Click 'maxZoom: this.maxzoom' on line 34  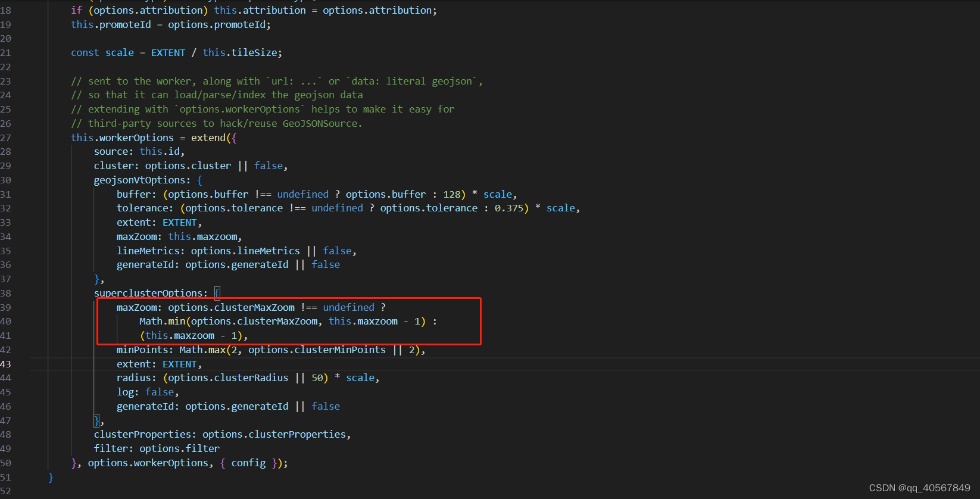tap(179, 236)
